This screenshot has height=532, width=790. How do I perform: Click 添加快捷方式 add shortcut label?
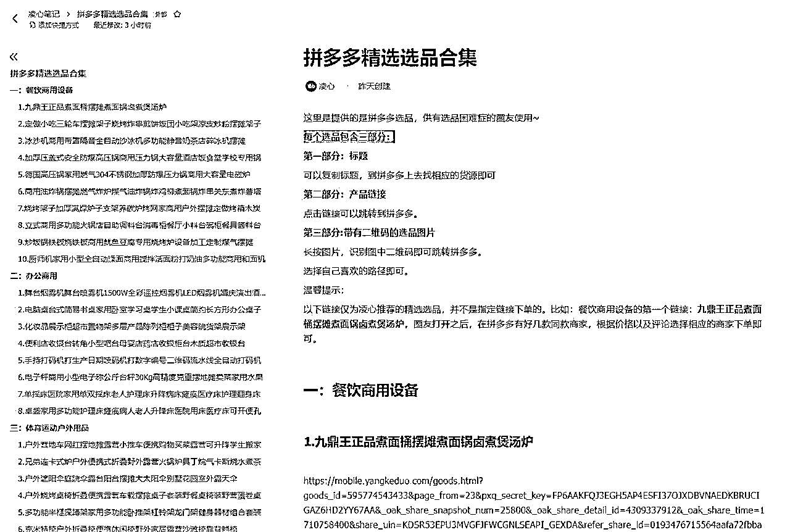pyautogui.click(x=58, y=25)
